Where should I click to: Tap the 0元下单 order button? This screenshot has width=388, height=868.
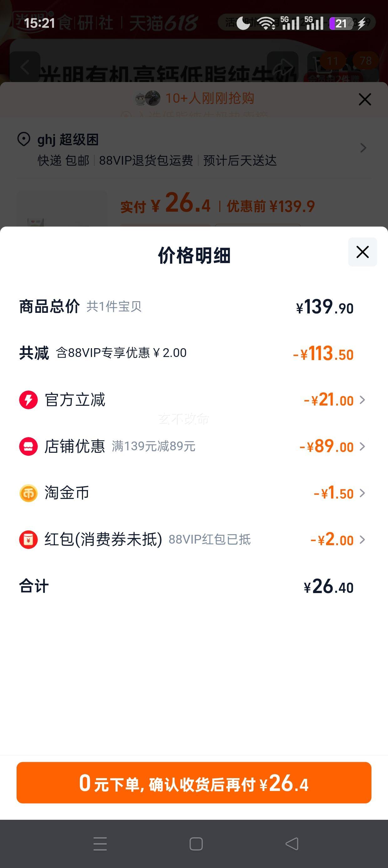click(x=194, y=783)
